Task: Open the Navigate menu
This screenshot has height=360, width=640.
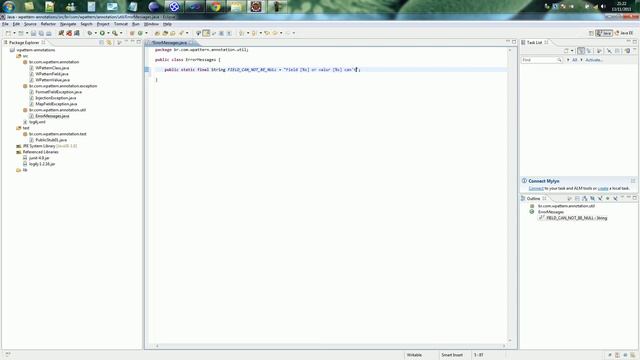Action: [68, 24]
